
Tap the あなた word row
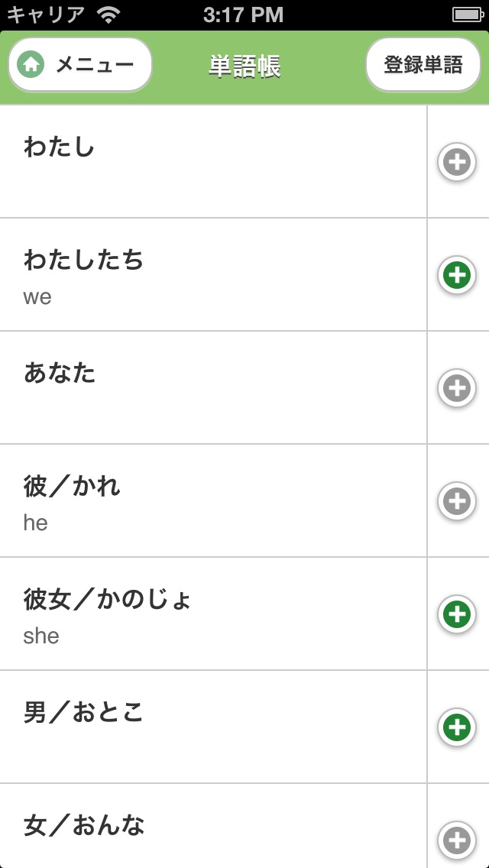tap(212, 388)
